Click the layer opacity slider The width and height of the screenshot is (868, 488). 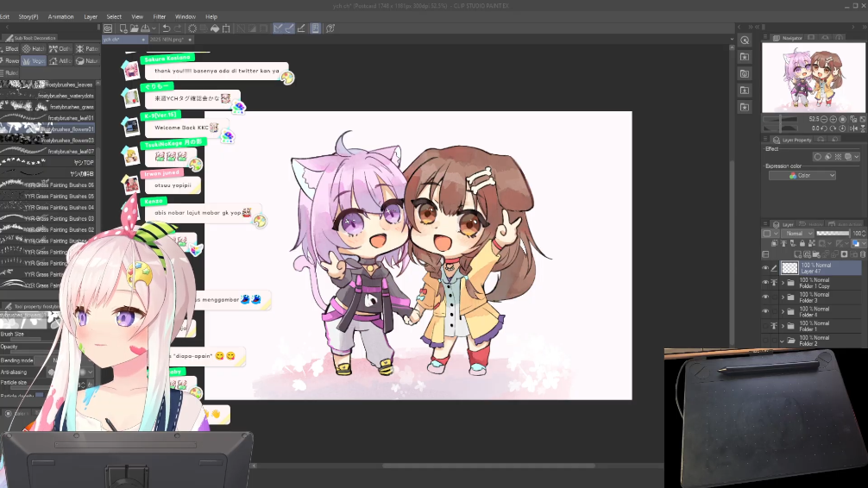click(833, 233)
